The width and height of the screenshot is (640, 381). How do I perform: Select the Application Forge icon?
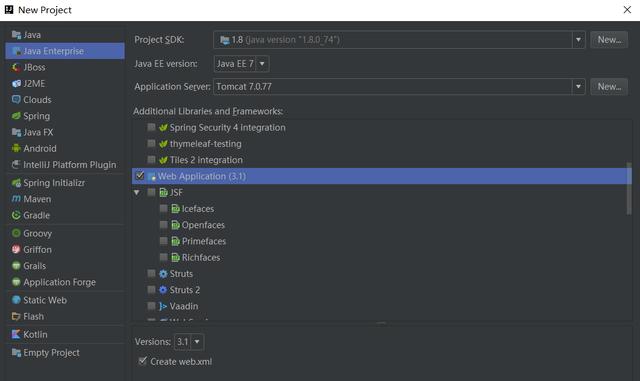point(16,282)
